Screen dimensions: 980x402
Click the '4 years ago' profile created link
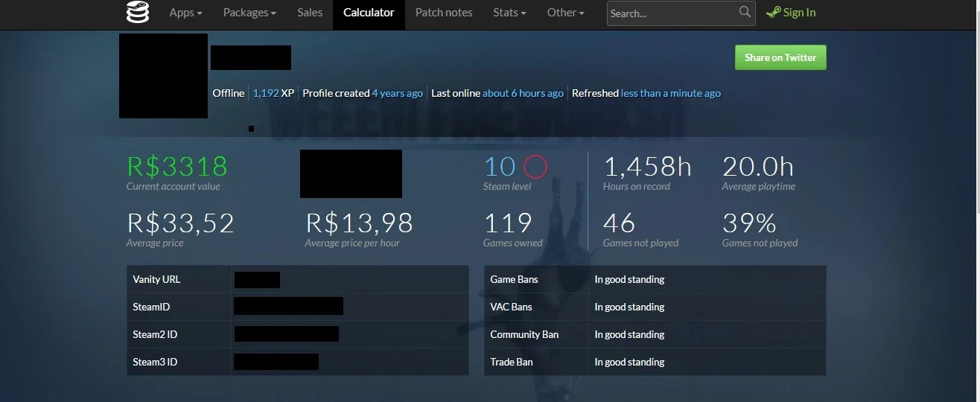(398, 93)
